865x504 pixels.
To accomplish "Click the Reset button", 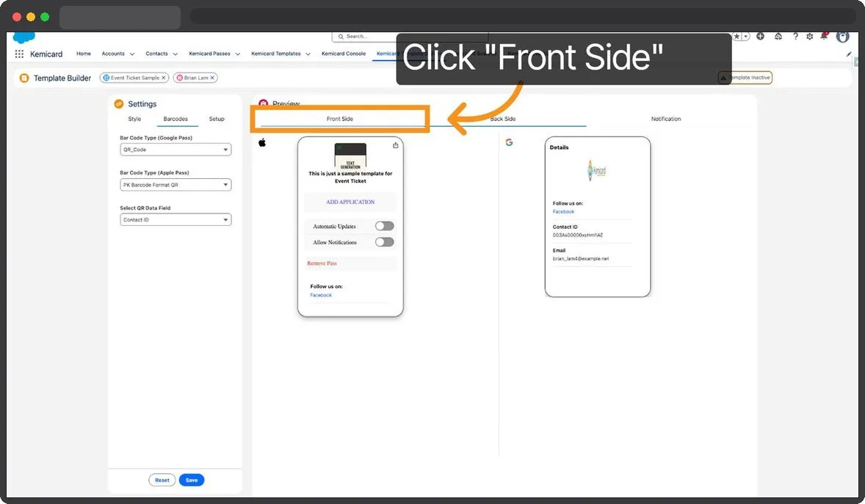I will click(x=162, y=481).
